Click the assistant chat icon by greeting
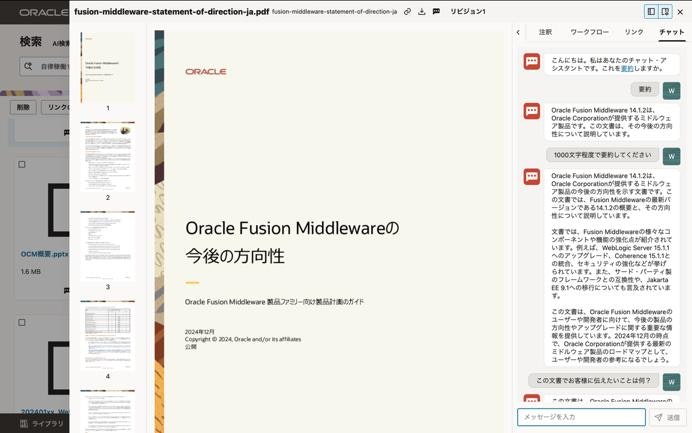The image size is (692, 433). click(532, 61)
